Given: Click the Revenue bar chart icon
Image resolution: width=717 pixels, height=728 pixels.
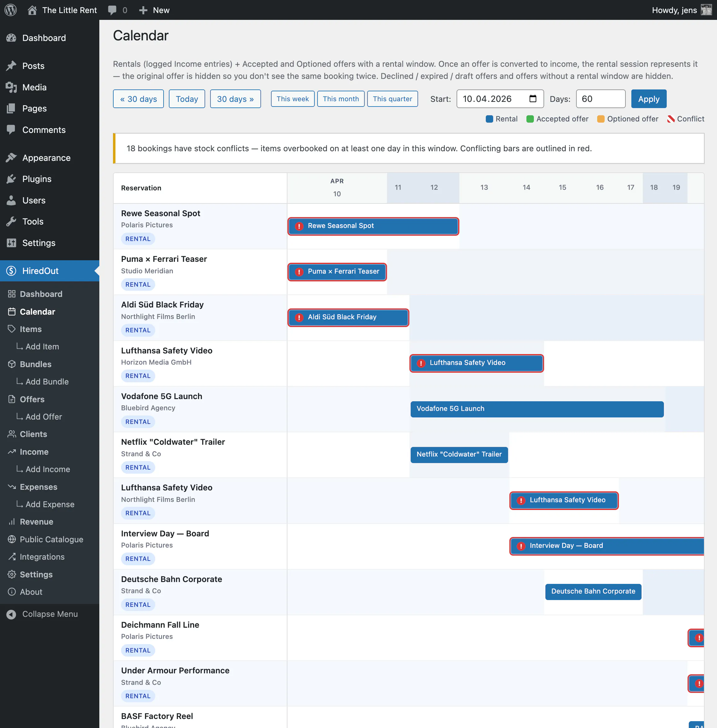Looking at the screenshot, I should coord(12,521).
